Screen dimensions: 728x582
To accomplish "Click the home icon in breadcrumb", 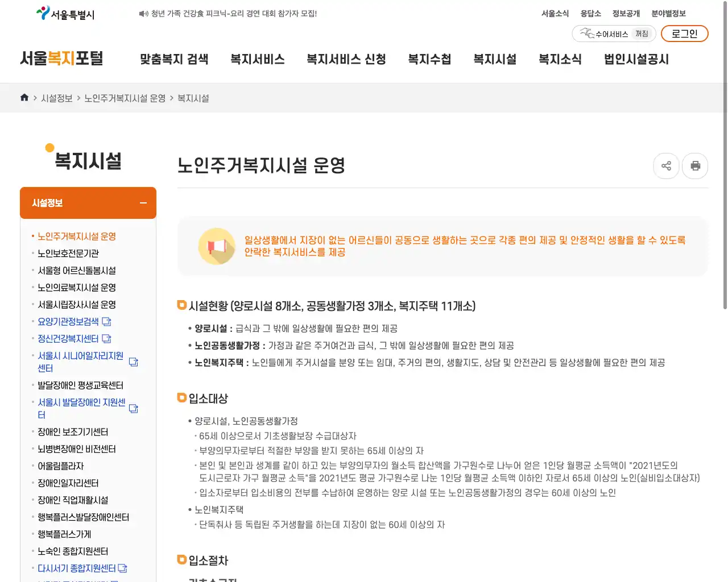I will point(24,98).
